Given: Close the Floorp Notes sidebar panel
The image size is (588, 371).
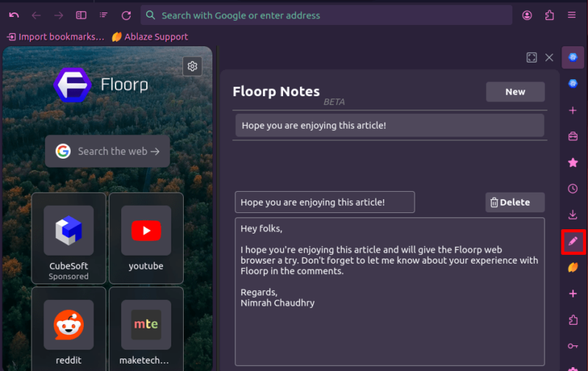Looking at the screenshot, I should [549, 57].
